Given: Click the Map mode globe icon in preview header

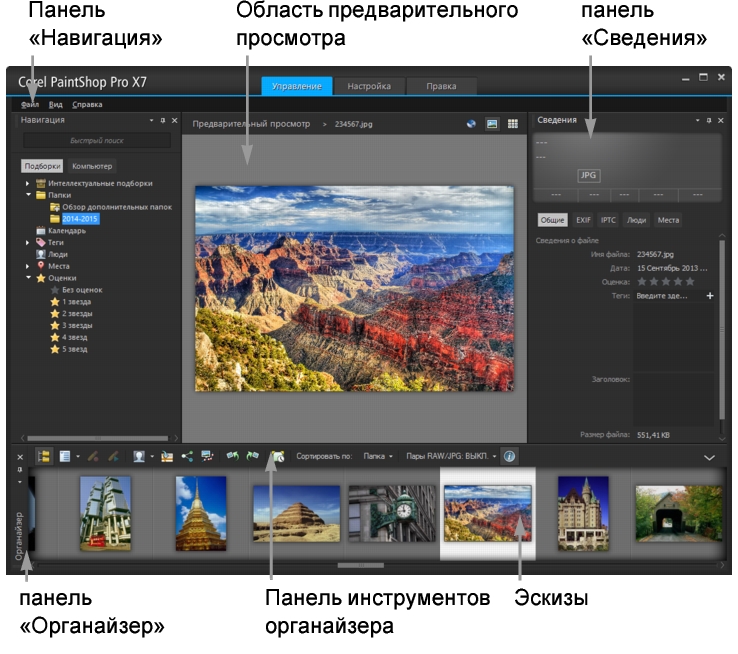Looking at the screenshot, I should click(471, 124).
